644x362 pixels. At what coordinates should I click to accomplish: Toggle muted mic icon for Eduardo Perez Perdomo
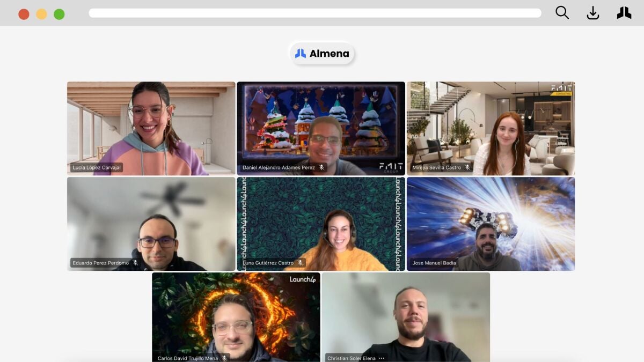135,263
